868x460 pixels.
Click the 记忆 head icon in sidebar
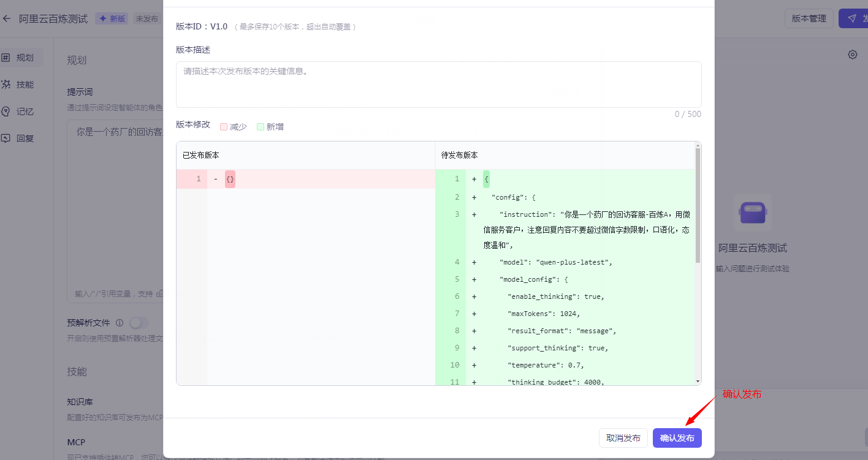6,111
